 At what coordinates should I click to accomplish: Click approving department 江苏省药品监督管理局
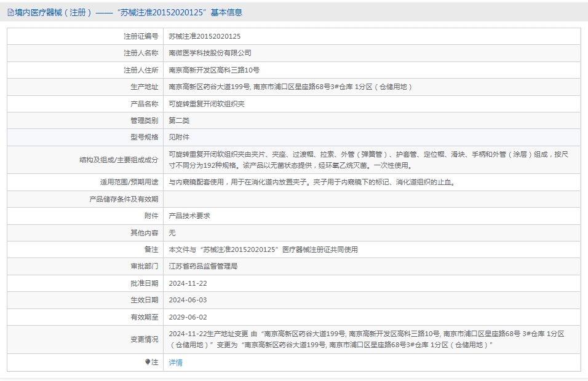pos(203,266)
